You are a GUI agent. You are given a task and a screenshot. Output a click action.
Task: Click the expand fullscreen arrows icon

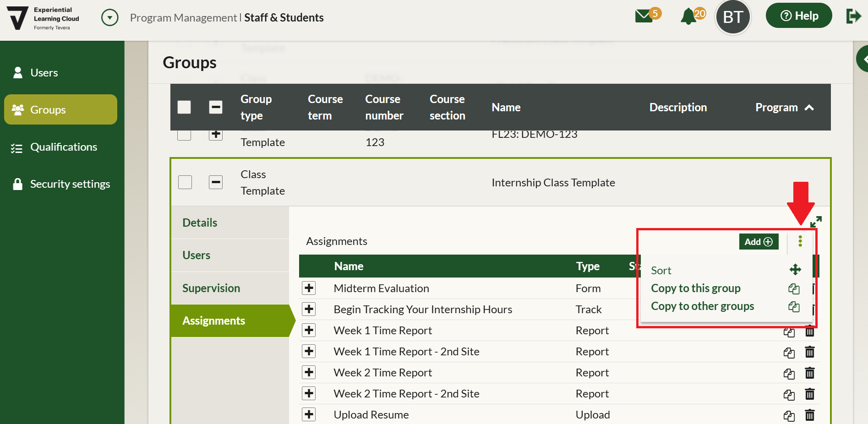coord(816,222)
